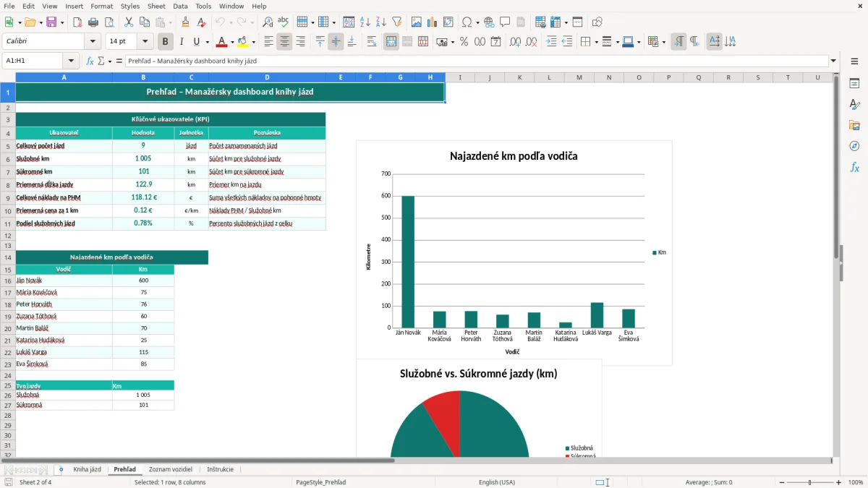This screenshot has height=488, width=868.
Task: Open the sidebar Properties deck
Action: [854, 84]
